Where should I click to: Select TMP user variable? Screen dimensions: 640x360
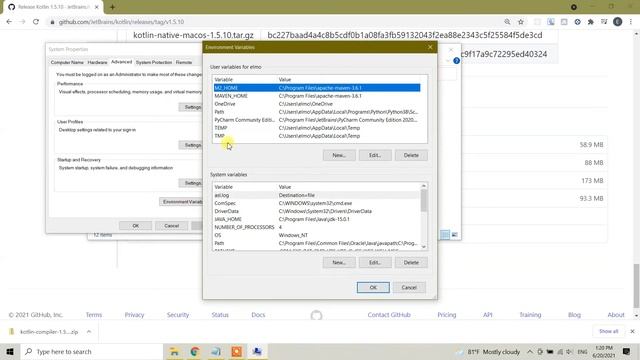[x=317, y=136]
